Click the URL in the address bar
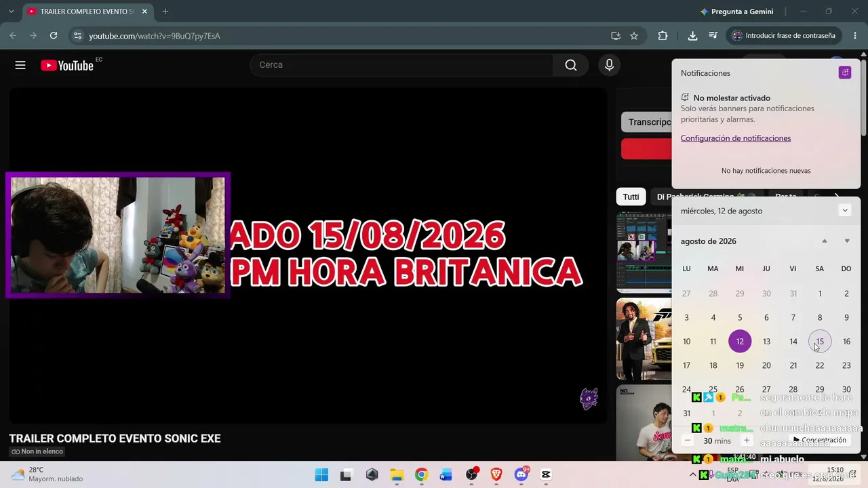 click(155, 36)
